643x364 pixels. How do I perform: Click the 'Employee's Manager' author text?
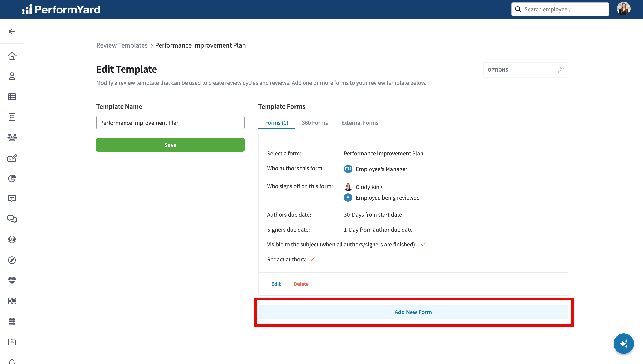pyautogui.click(x=381, y=169)
